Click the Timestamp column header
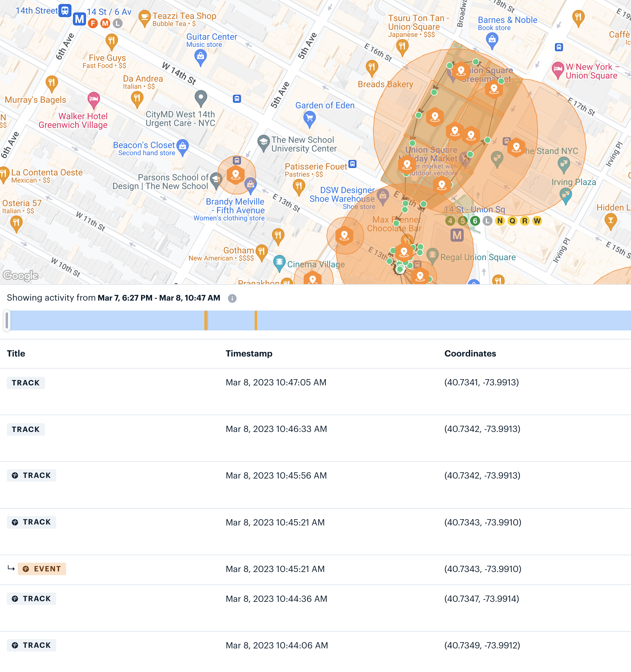Image resolution: width=631 pixels, height=672 pixels. (x=249, y=354)
